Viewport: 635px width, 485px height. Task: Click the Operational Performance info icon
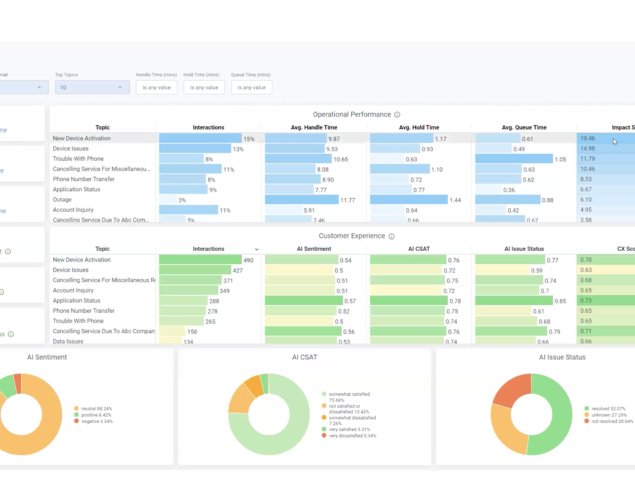(x=397, y=115)
